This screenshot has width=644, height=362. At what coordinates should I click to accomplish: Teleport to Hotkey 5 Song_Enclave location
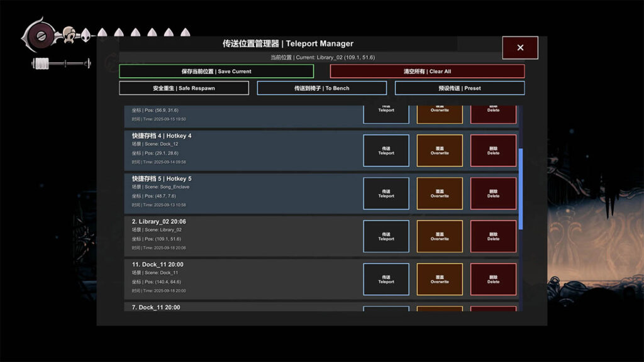[386, 194]
